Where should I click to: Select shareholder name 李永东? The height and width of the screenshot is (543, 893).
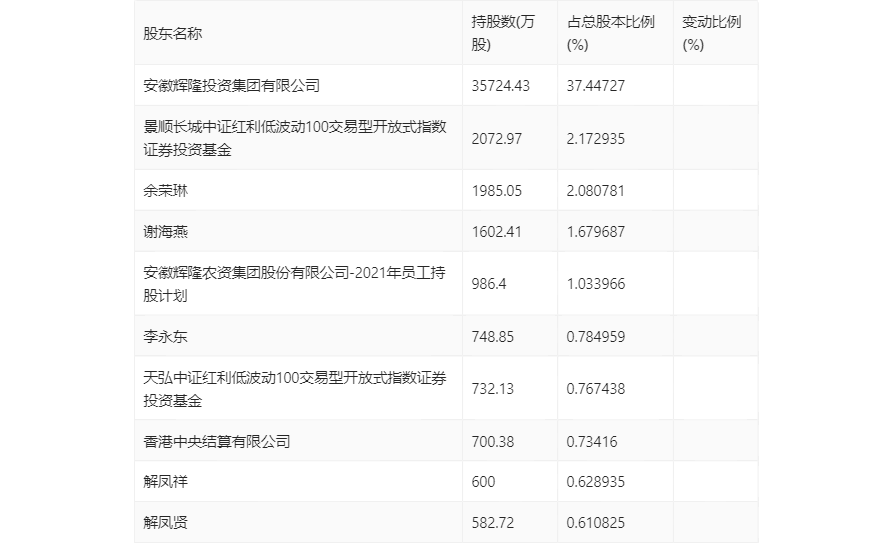click(x=165, y=336)
